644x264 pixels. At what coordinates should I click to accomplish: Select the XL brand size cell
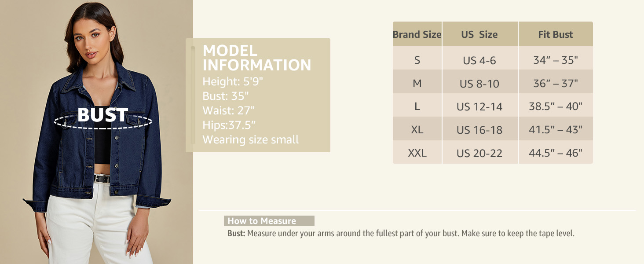(417, 130)
